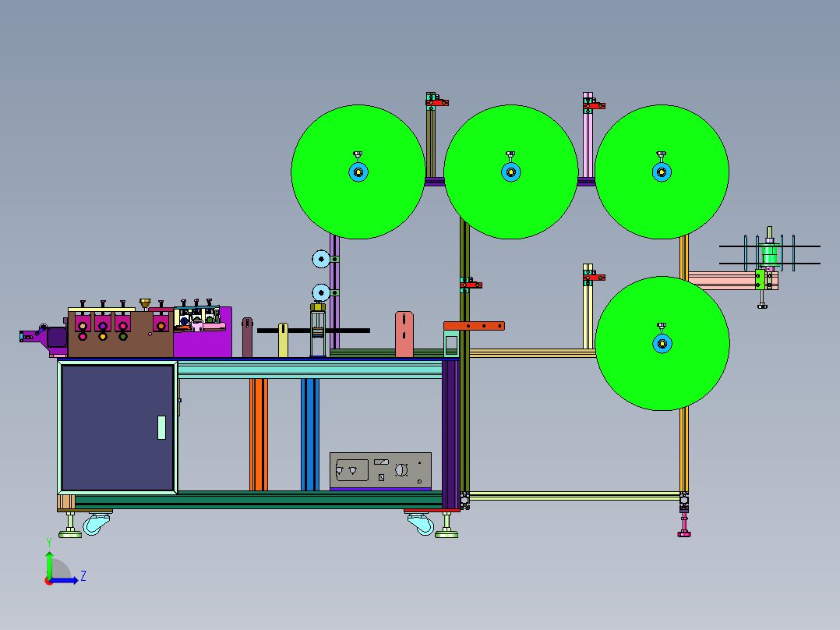Select the black horizontal rod above the table
Image resolution: width=840 pixels, height=630 pixels.
point(313,331)
